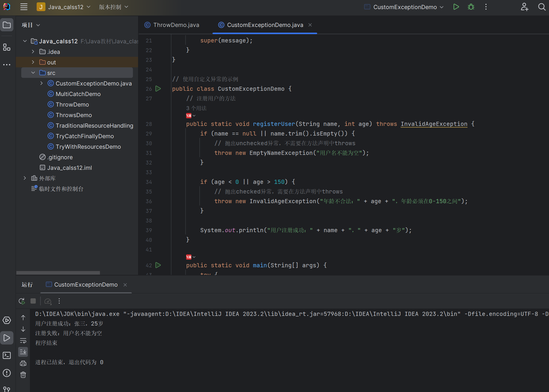Collapse the src folder

pos(33,73)
